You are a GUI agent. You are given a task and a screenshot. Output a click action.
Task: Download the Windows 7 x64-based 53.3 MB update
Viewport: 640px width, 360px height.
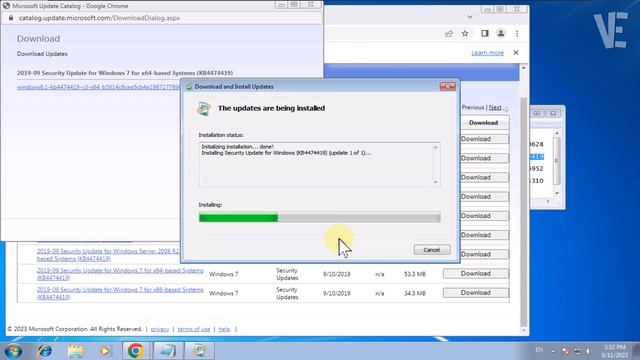(x=476, y=273)
